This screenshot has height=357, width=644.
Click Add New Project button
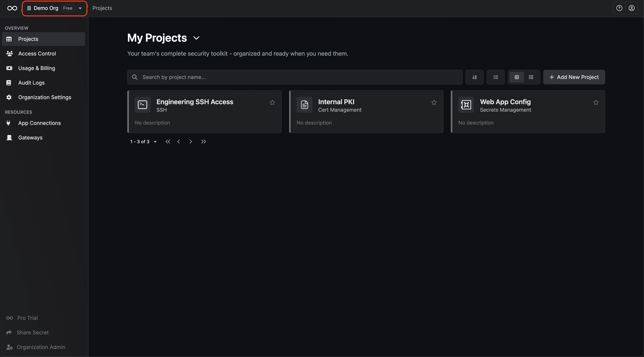point(574,77)
